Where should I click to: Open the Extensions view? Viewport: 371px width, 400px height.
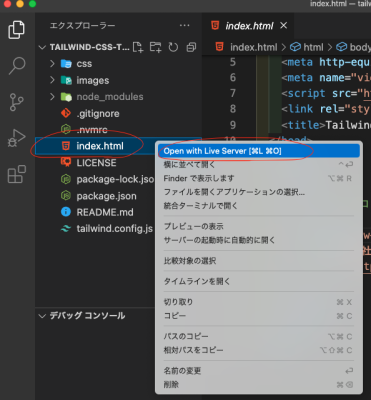(16, 174)
